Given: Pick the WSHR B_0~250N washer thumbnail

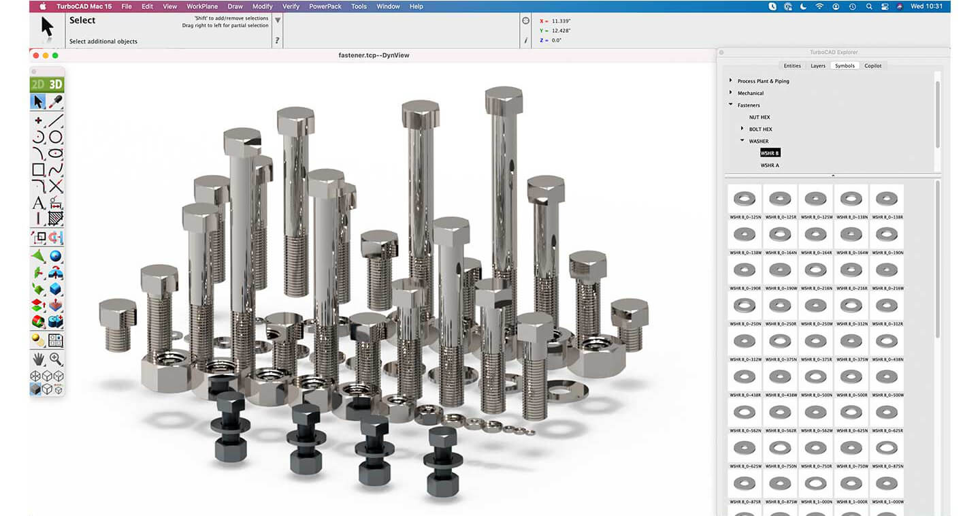Looking at the screenshot, I should [x=744, y=306].
